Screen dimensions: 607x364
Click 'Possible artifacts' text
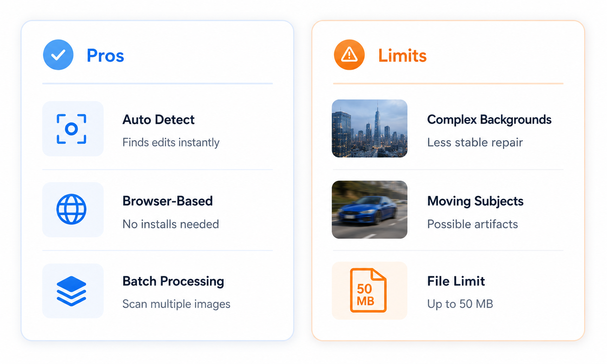coord(472,224)
